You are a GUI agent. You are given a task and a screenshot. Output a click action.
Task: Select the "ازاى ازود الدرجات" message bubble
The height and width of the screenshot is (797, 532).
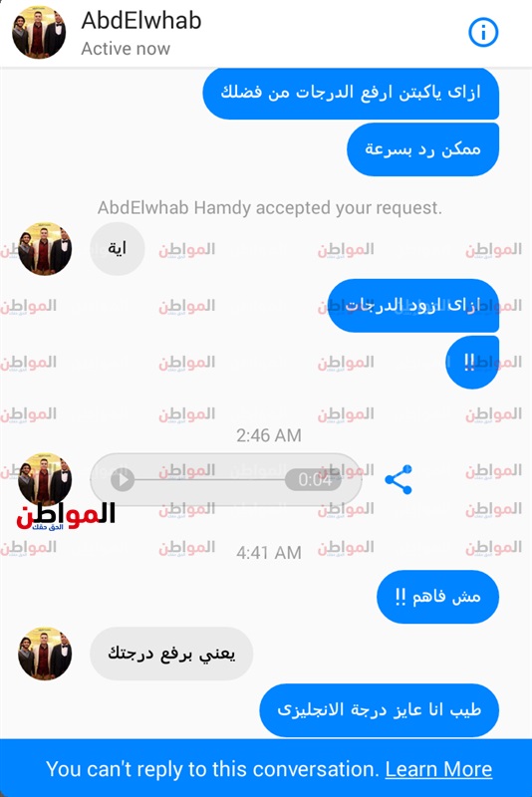tap(413, 306)
